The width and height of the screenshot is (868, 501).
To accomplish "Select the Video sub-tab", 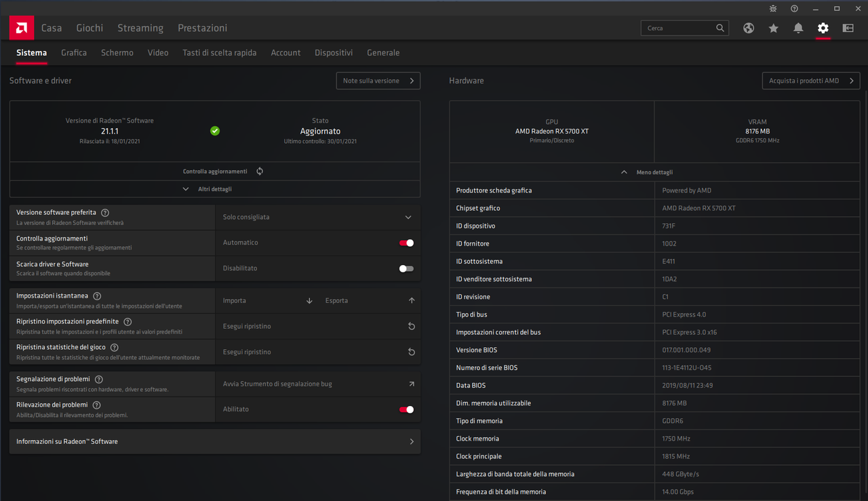I will pyautogui.click(x=158, y=52).
